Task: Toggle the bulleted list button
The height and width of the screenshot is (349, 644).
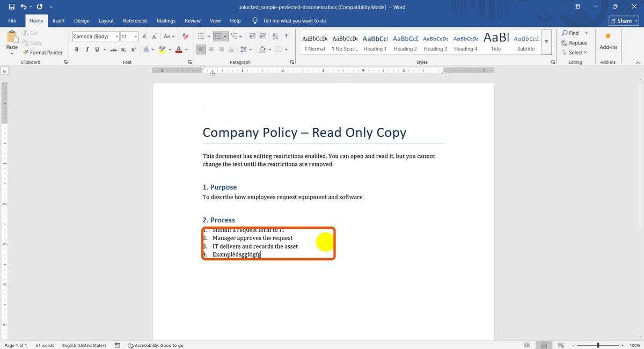Action: 201,37
